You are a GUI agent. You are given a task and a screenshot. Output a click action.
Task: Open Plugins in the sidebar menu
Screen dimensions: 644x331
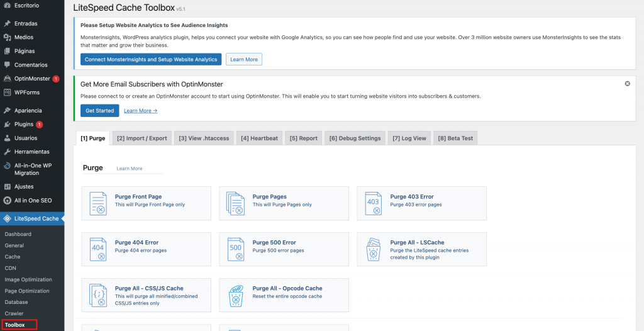click(24, 125)
